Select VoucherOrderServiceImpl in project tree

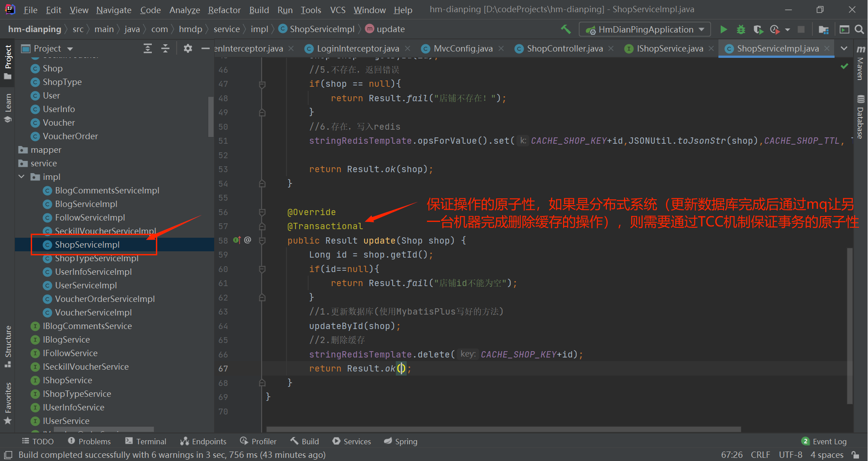tap(105, 299)
